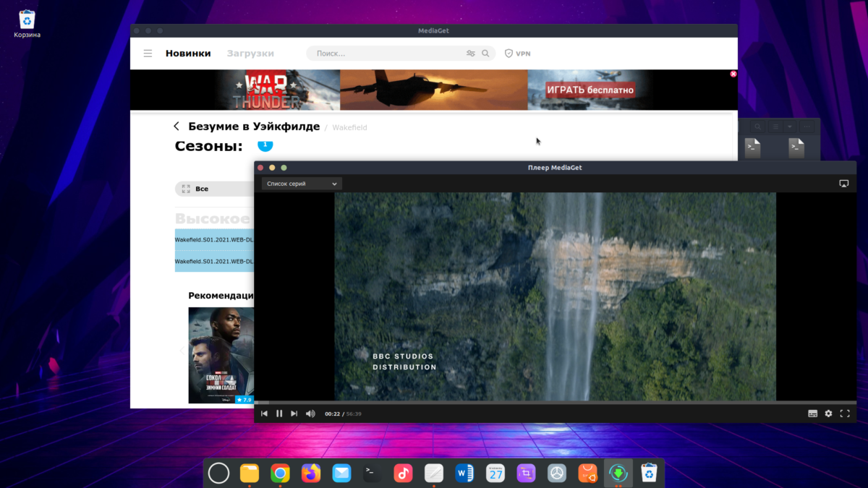Open system settings from dock
This screenshot has height=488, width=868.
(x=556, y=473)
